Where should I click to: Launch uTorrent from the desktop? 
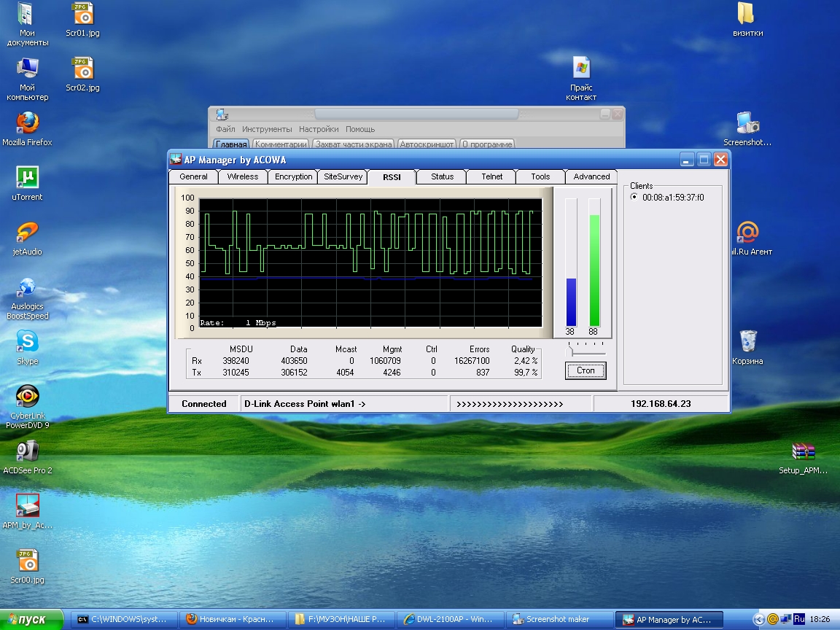(27, 178)
